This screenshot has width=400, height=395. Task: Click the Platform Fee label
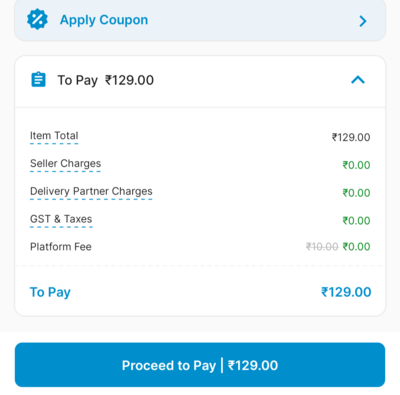[61, 247]
